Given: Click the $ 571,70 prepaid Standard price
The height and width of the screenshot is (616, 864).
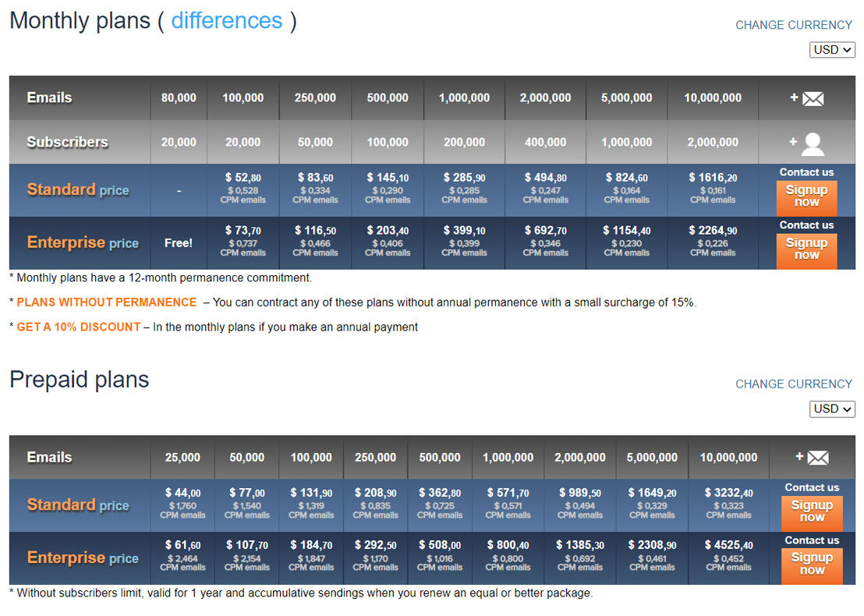Looking at the screenshot, I should [508, 493].
